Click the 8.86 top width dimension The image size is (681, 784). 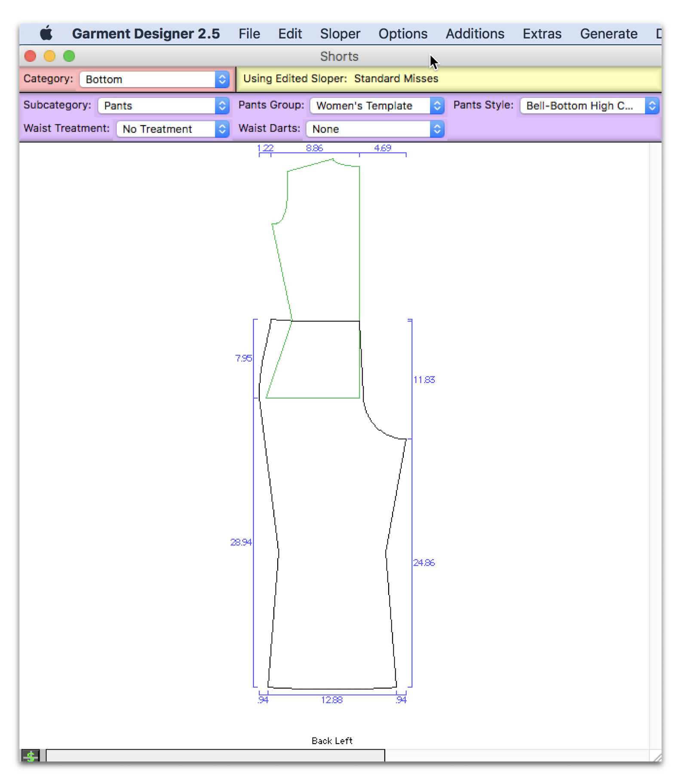(x=315, y=148)
